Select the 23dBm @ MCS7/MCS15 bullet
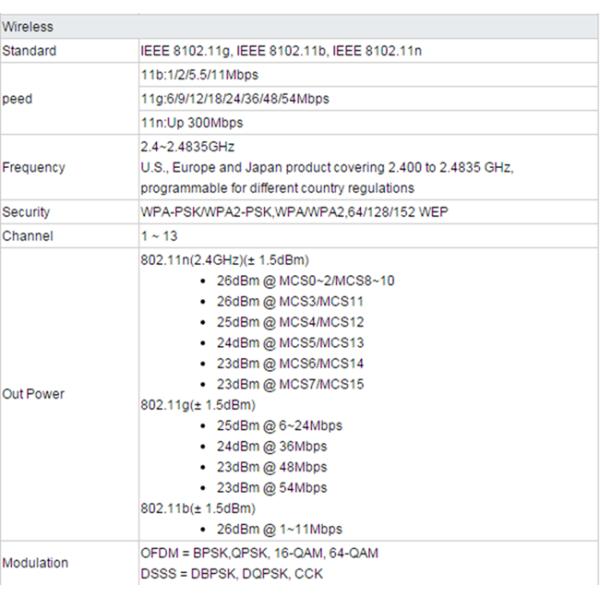The height and width of the screenshot is (600, 600). [x=290, y=384]
